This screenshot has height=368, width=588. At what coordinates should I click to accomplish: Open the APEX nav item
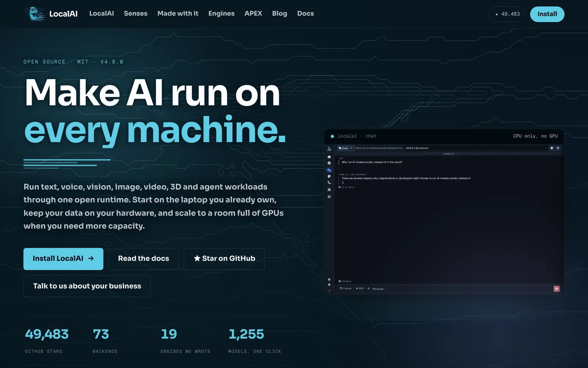[x=253, y=14]
